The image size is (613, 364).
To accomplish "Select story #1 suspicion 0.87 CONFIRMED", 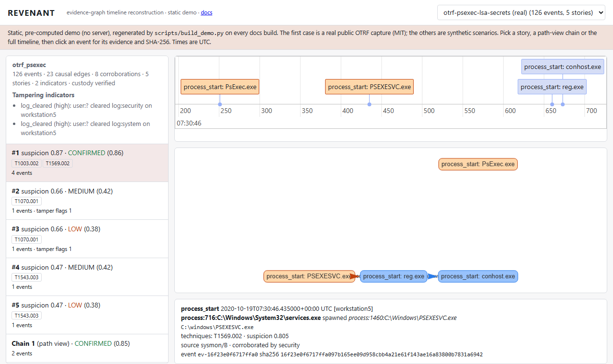I will (87, 163).
